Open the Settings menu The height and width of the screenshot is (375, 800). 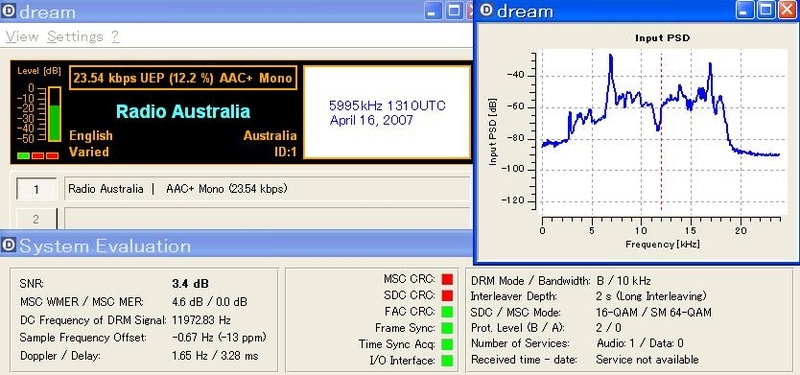coord(75,37)
